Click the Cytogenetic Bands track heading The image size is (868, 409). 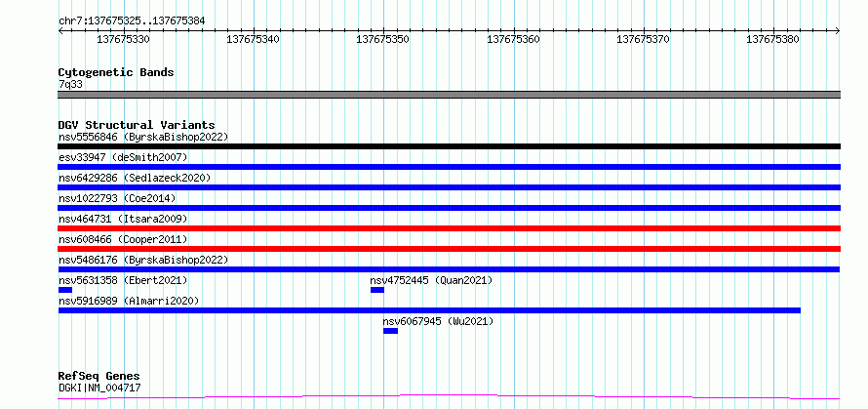coord(116,72)
